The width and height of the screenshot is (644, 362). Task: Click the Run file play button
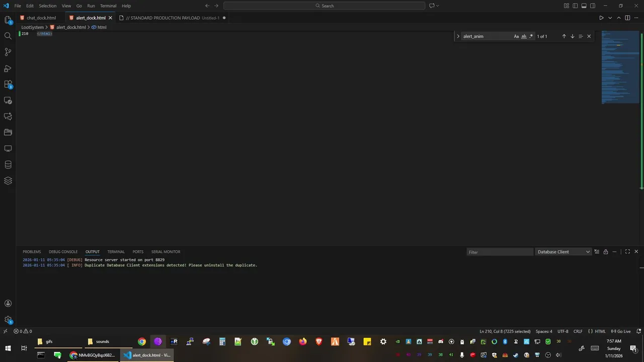click(601, 18)
